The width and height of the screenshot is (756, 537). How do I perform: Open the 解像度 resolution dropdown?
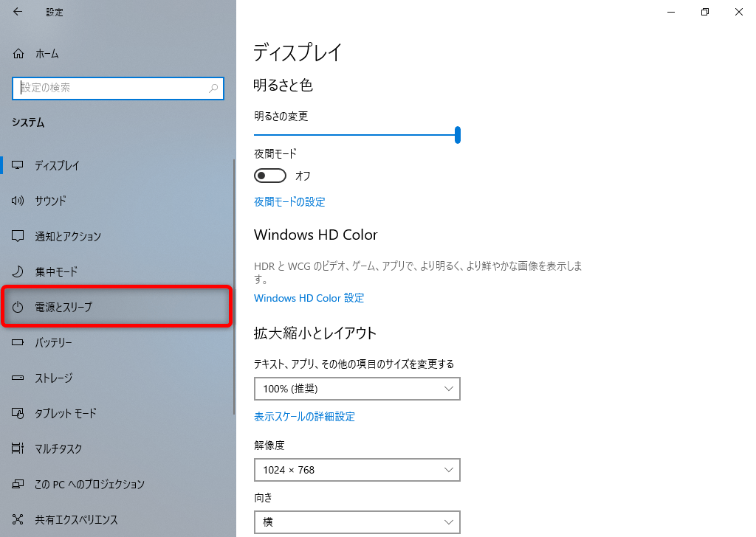357,470
